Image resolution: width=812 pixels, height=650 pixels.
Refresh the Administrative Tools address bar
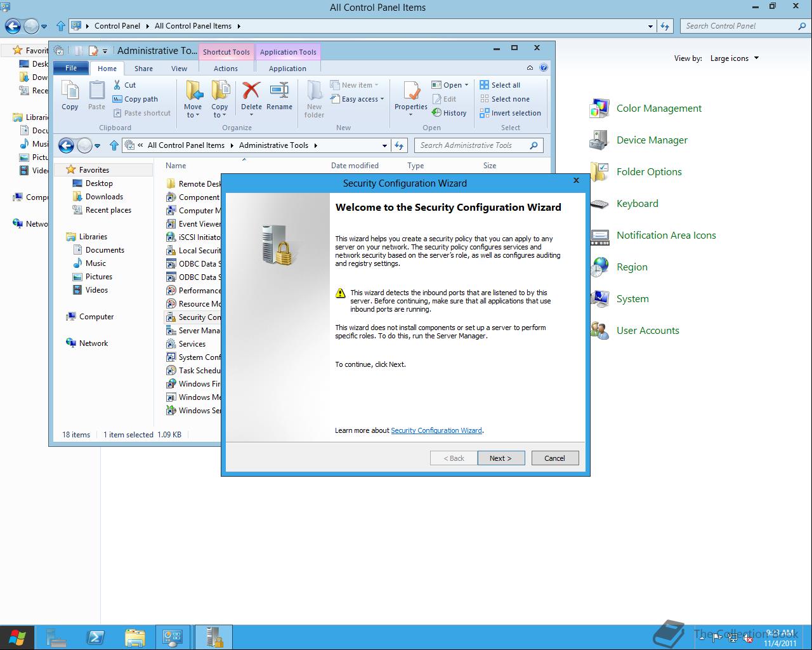(399, 145)
